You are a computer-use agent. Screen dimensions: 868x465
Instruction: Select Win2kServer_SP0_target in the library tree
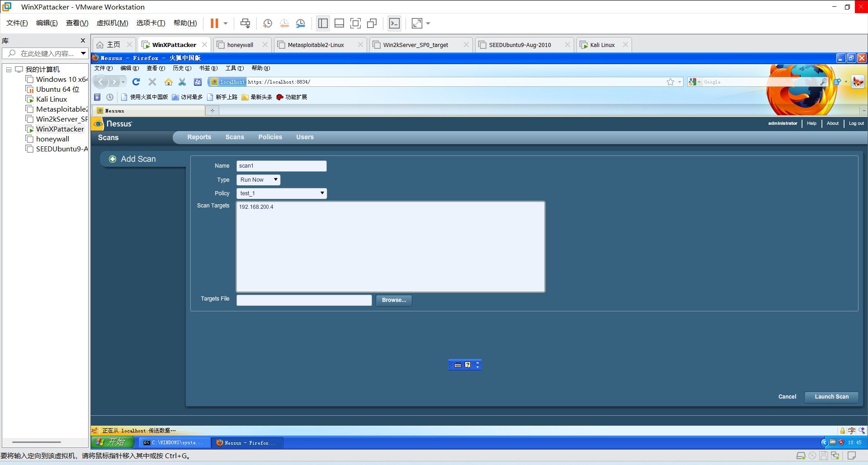click(x=57, y=119)
